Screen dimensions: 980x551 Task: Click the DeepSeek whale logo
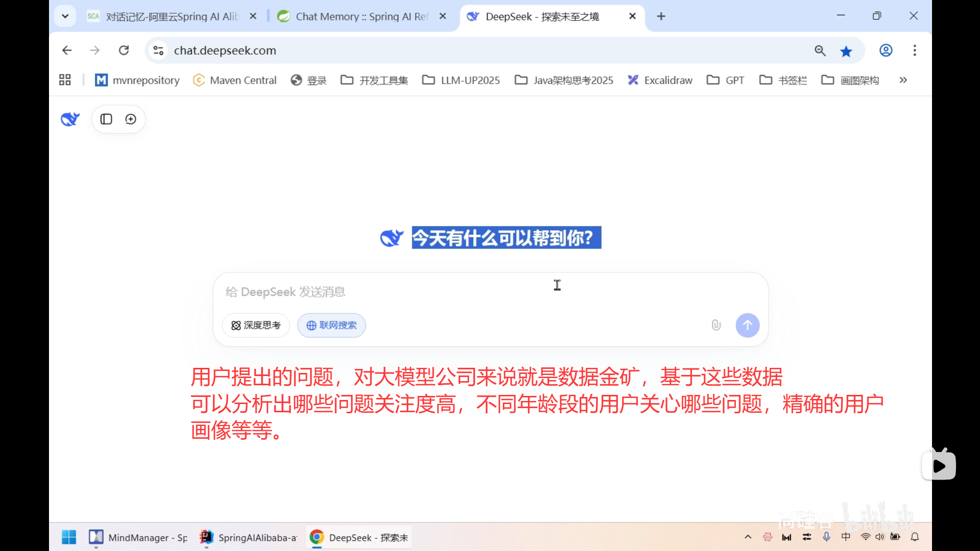(x=70, y=119)
